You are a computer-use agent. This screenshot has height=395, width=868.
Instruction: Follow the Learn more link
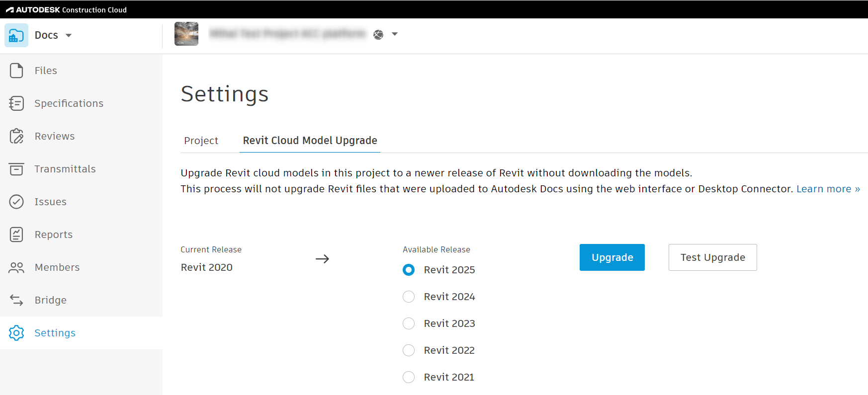click(x=828, y=189)
